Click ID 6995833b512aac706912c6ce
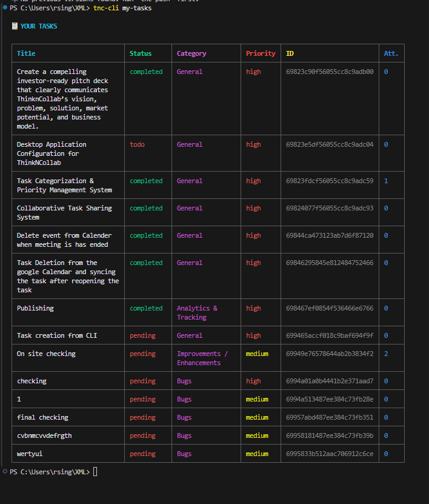Viewport: 429px width, 504px height. click(330, 454)
